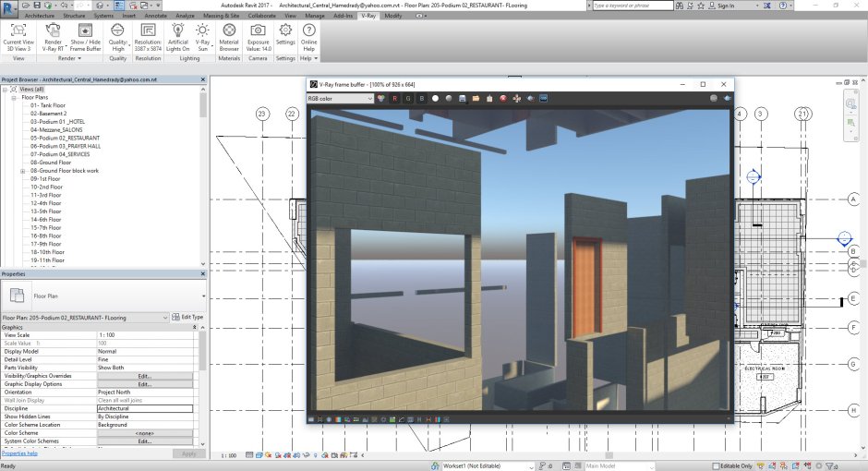Click the Exposure Value camera icon
This screenshot has width=868, height=471.
(x=258, y=30)
